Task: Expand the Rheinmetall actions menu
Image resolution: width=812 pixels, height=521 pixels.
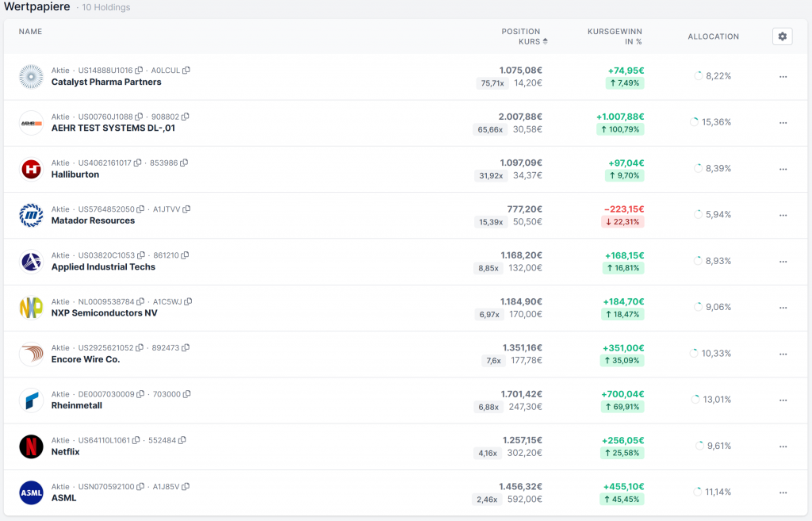Action: click(x=783, y=400)
